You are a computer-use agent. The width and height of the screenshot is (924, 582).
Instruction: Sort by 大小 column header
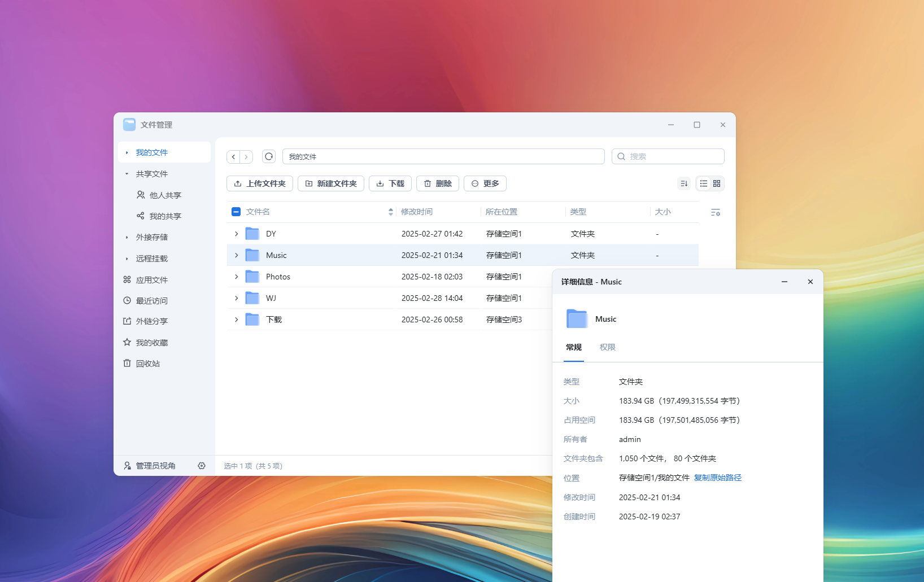[663, 212]
